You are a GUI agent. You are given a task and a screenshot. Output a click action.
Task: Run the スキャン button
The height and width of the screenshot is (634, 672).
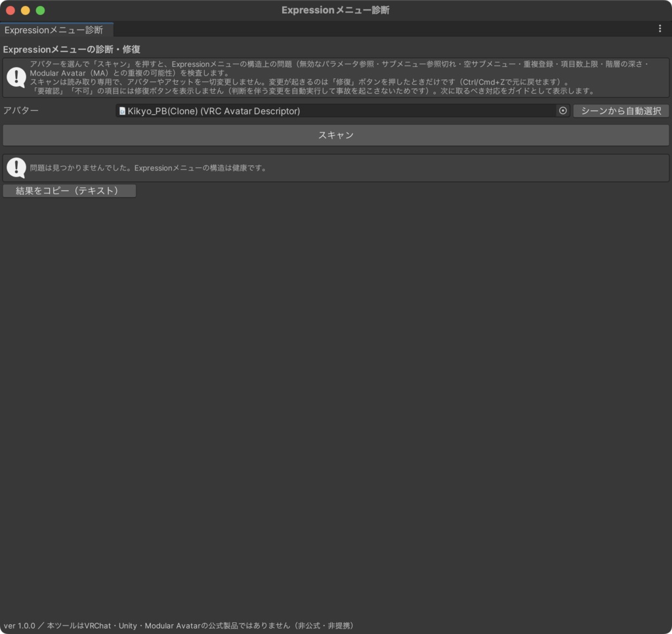pyautogui.click(x=336, y=135)
